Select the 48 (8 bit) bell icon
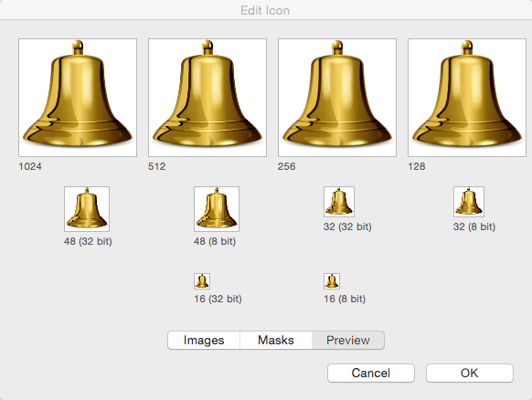Image resolution: width=532 pixels, height=400 pixels. 217,209
